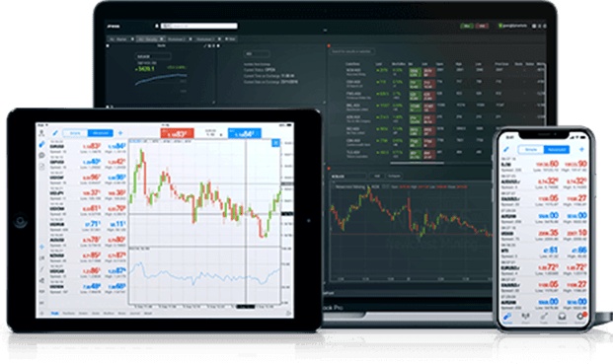Switch to Advanced view on the tablet
The width and height of the screenshot is (613, 364).
[101, 133]
